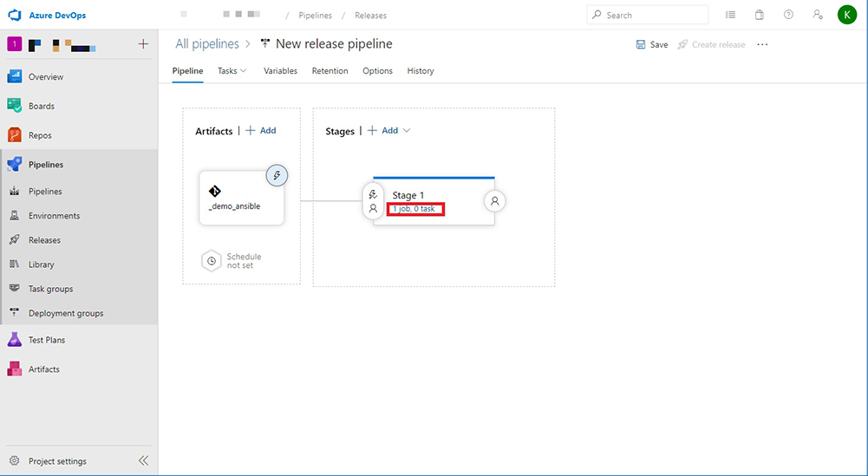Click the Stage 1 name
Screen dimensions: 868x476
[408, 195]
